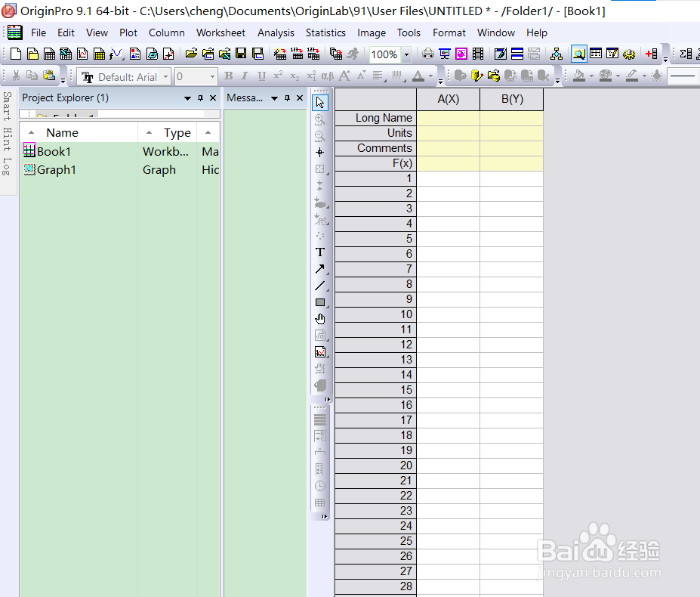Print the current window
The height and width of the screenshot is (597, 700).
427,54
